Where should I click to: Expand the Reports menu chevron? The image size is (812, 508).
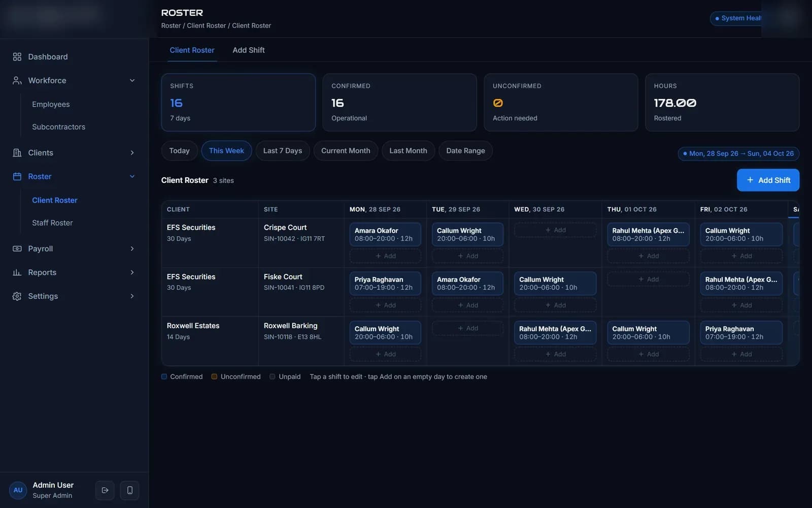132,273
